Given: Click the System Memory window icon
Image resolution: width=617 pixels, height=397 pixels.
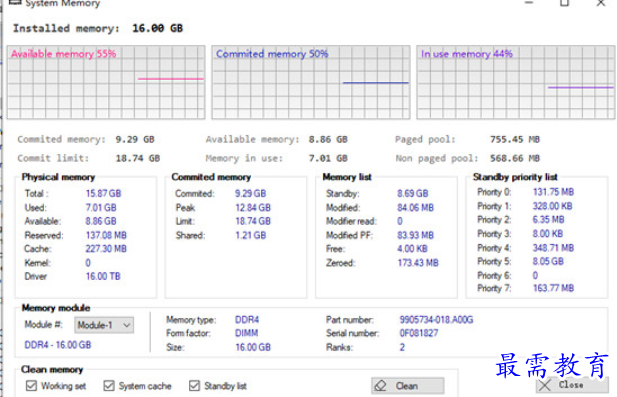Looking at the screenshot, I should (15, 2).
